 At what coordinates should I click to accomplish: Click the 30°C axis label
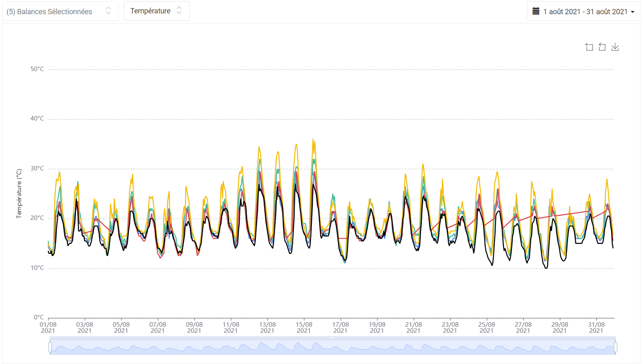[x=37, y=168]
